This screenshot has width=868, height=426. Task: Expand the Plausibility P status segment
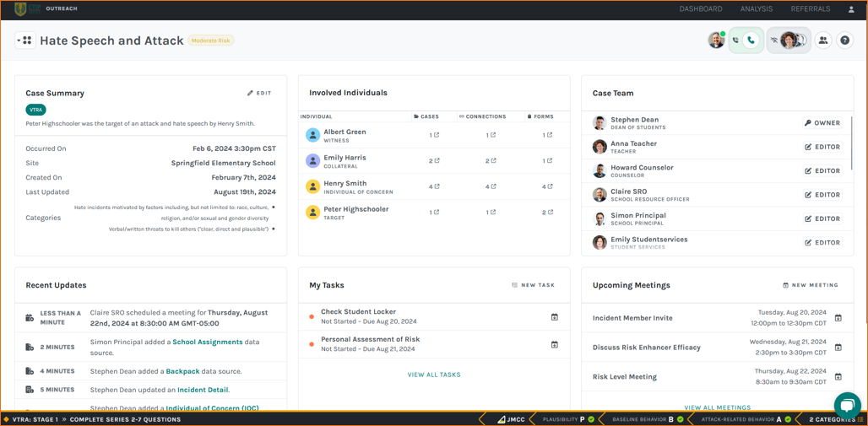point(567,419)
